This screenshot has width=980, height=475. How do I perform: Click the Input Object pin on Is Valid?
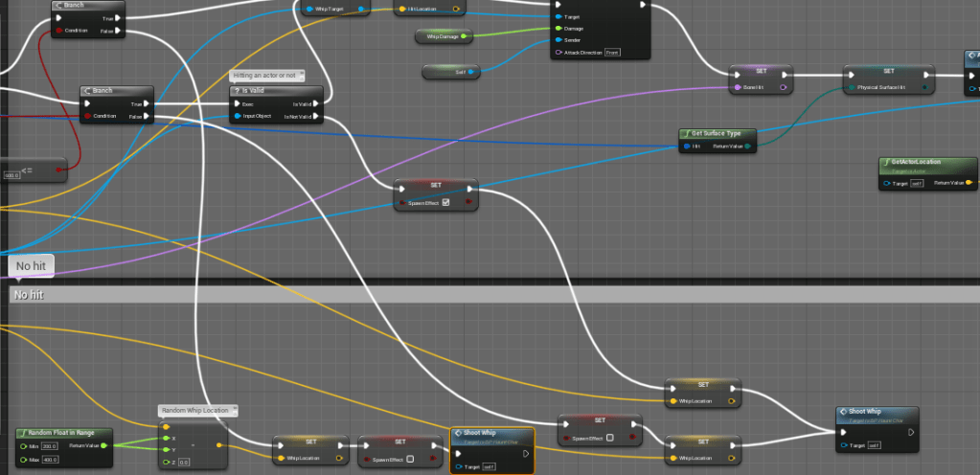(x=236, y=117)
